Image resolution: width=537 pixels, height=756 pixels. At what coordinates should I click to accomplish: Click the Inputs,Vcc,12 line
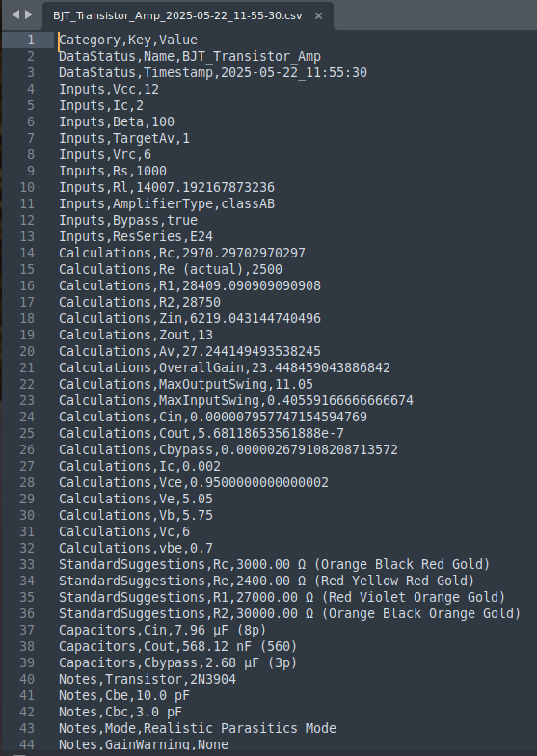click(x=108, y=89)
